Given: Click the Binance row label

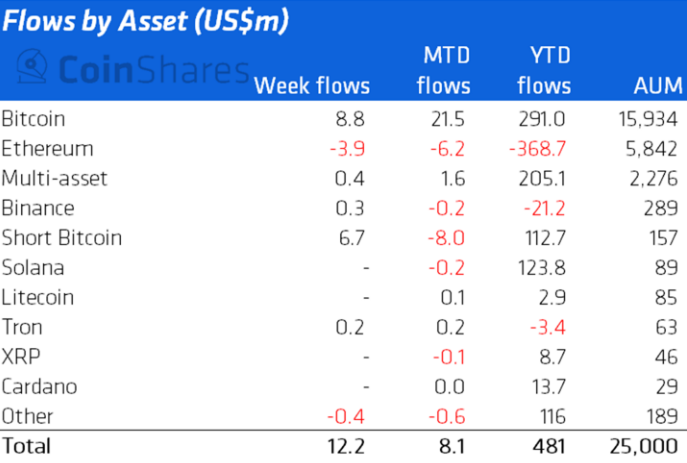Looking at the screenshot, I should (37, 208).
